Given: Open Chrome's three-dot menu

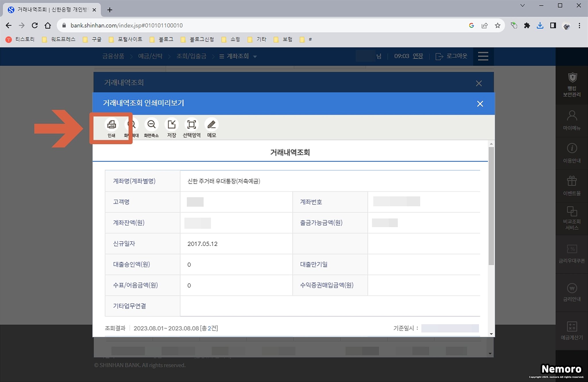Looking at the screenshot, I should [x=579, y=26].
